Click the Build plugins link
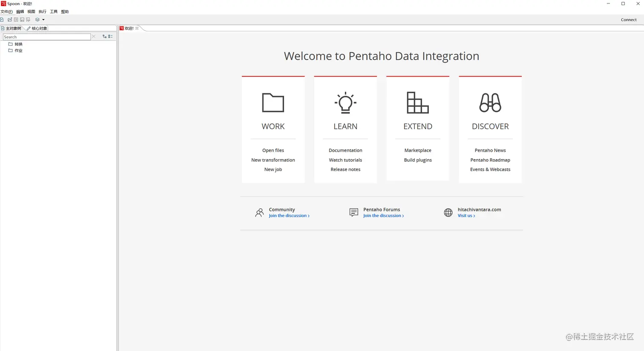Screen dimensions: 644x351 click(x=418, y=160)
